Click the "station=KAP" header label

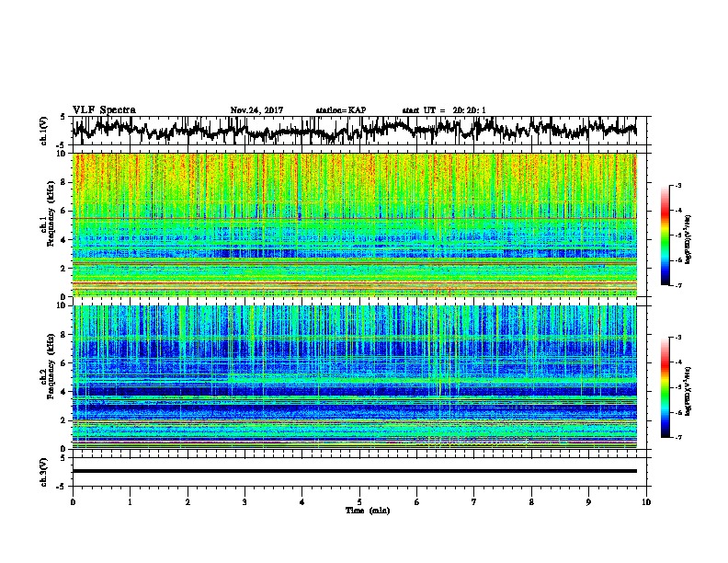(x=341, y=110)
